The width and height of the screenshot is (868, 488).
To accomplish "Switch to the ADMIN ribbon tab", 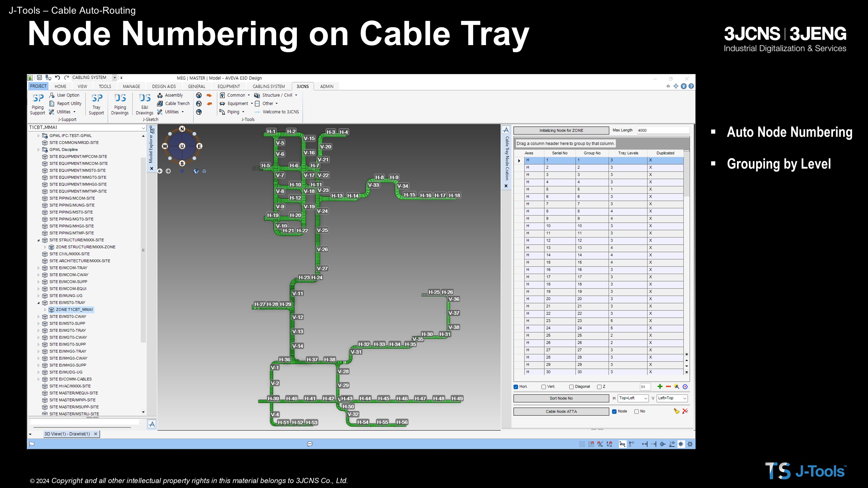I will pos(326,86).
